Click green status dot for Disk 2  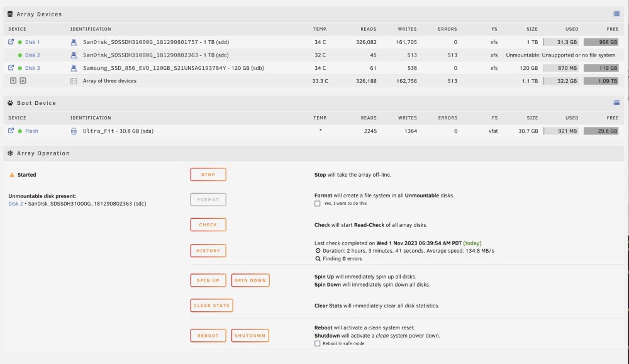(20, 55)
